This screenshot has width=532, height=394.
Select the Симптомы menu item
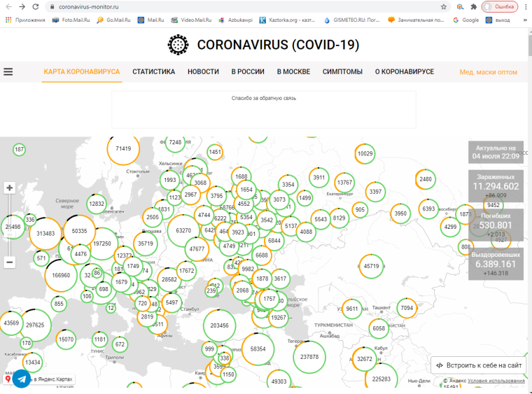[342, 71]
